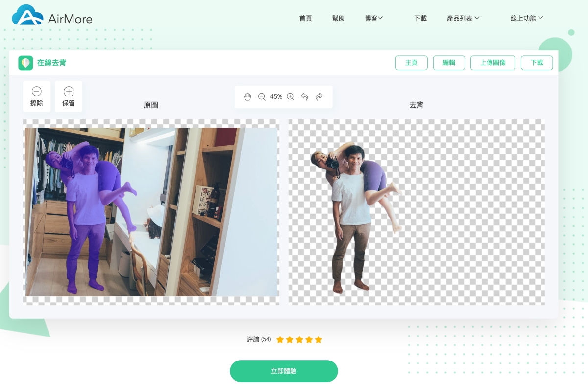Expand the 博客 dropdown menu
This screenshot has width=588, height=385.
click(x=373, y=18)
